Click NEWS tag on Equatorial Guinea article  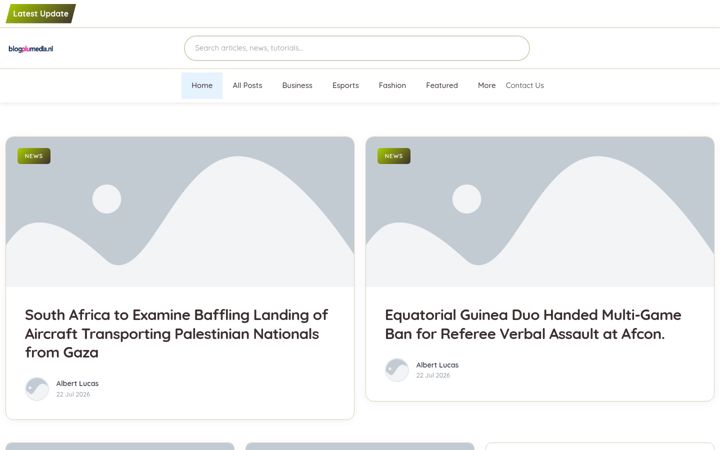point(394,156)
